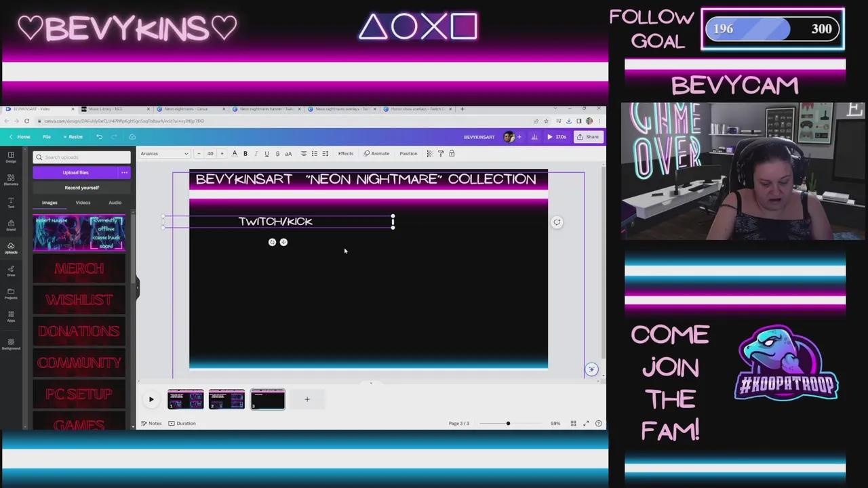Toggle uppercase aA text formatting
This screenshot has height=488, width=868.
tap(288, 154)
